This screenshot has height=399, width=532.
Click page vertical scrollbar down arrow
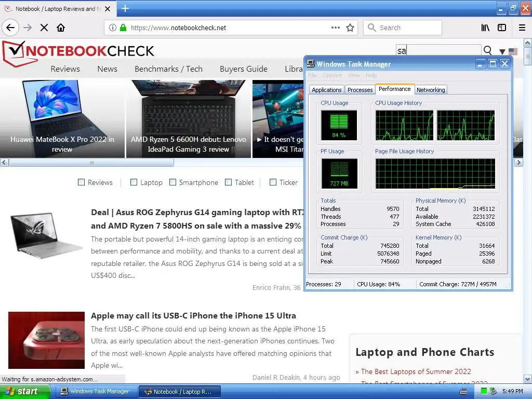click(528, 379)
